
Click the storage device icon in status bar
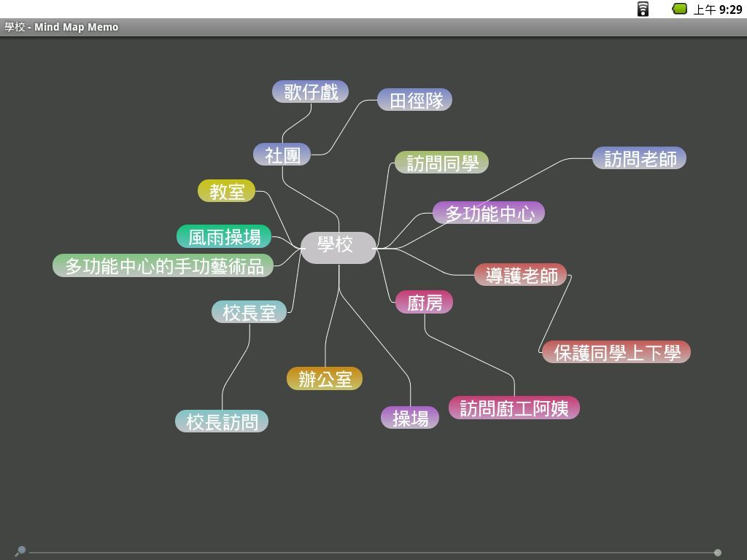pyautogui.click(x=643, y=9)
